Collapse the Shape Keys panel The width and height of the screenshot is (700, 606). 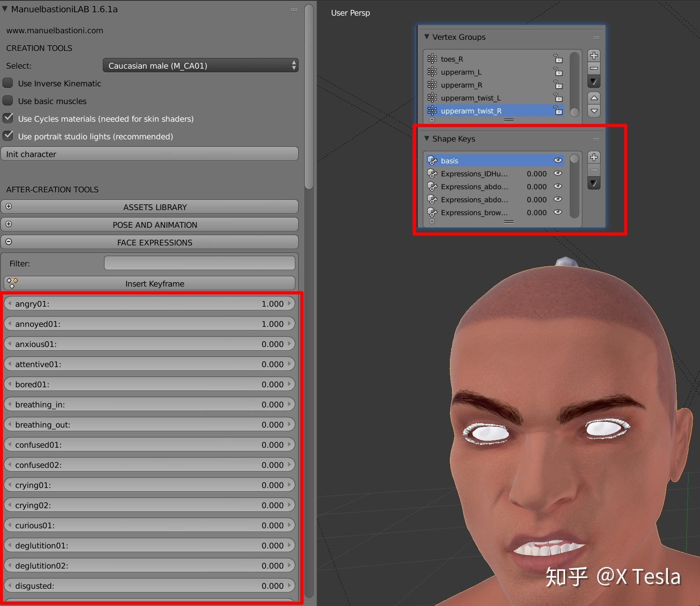tap(426, 139)
